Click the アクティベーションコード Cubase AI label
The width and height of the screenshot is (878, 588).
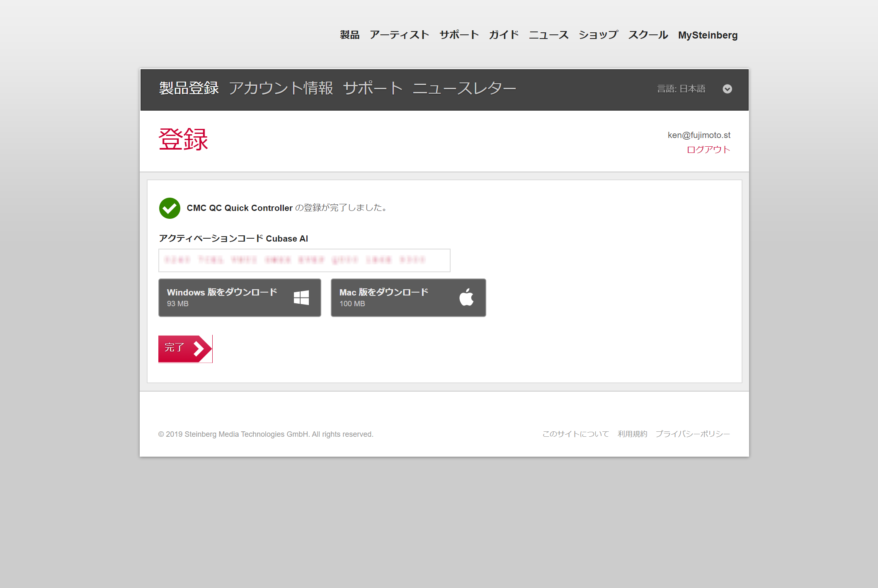click(233, 238)
